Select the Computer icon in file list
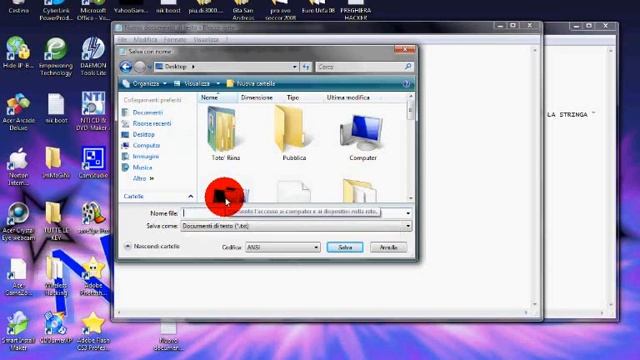640x360 pixels. click(x=362, y=137)
